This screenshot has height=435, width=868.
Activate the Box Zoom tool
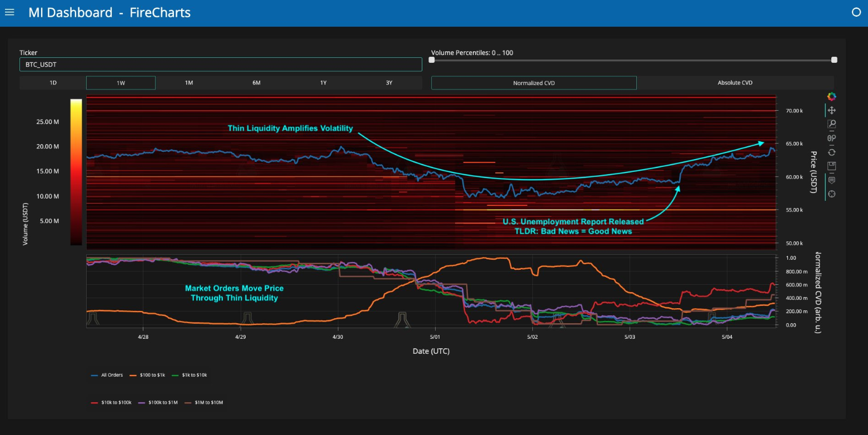(831, 124)
